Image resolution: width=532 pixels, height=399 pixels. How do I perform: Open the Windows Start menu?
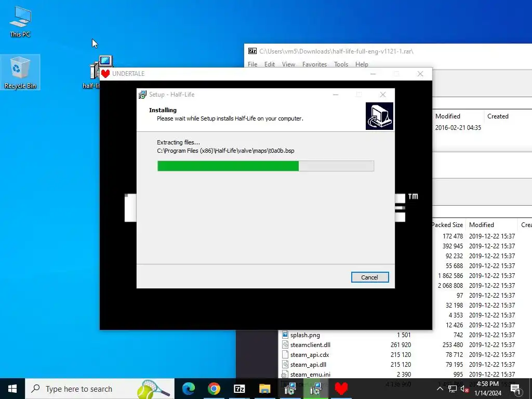click(x=12, y=389)
